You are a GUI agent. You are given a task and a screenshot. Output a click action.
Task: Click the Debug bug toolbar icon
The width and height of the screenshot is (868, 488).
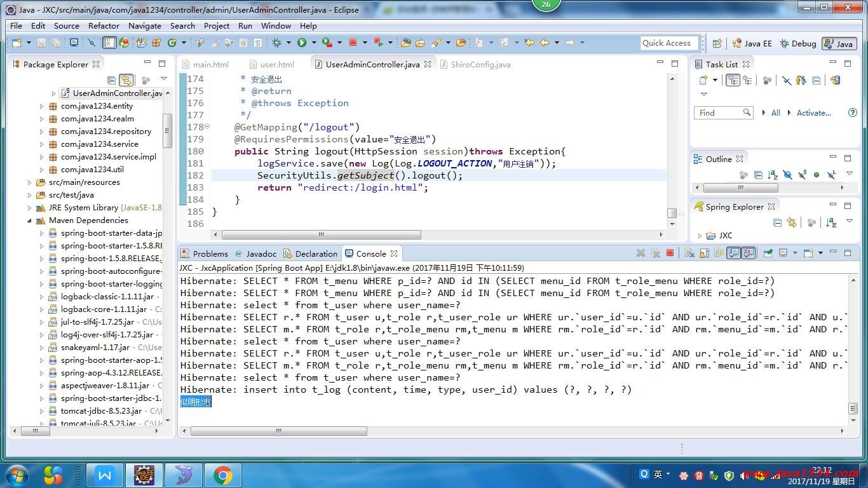tap(276, 43)
